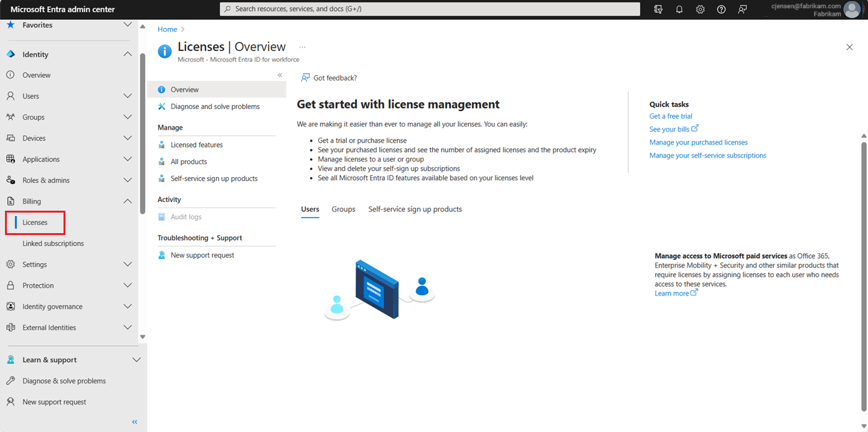Image resolution: width=868 pixels, height=432 pixels.
Task: Click the search resources and services box
Action: (x=430, y=9)
